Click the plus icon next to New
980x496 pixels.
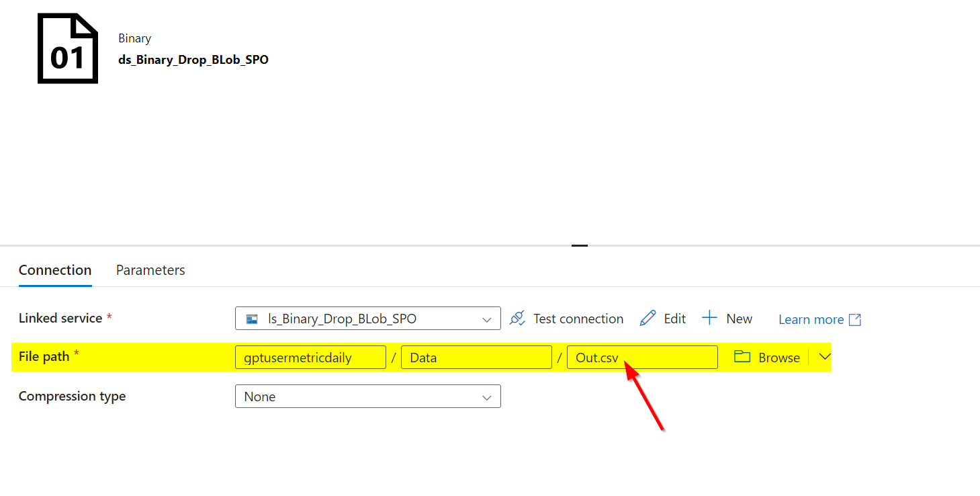(x=709, y=318)
